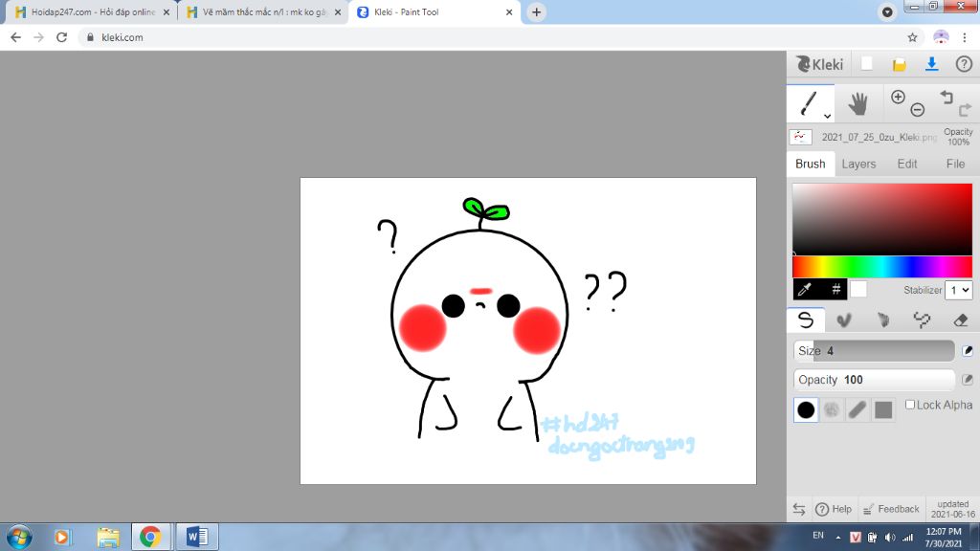Open a new browser tab

(536, 11)
